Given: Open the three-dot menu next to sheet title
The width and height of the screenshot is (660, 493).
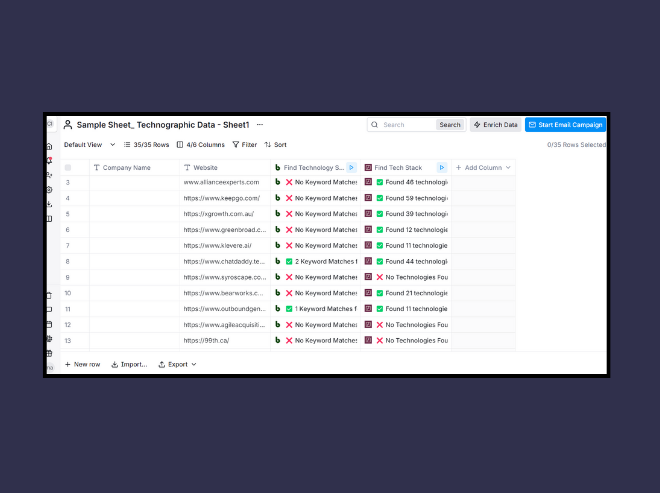Looking at the screenshot, I should coord(260,125).
